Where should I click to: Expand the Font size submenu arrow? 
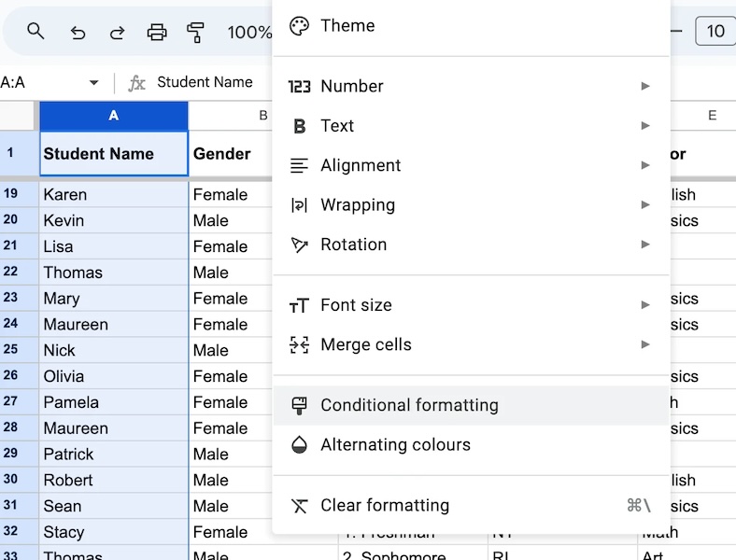[645, 305]
